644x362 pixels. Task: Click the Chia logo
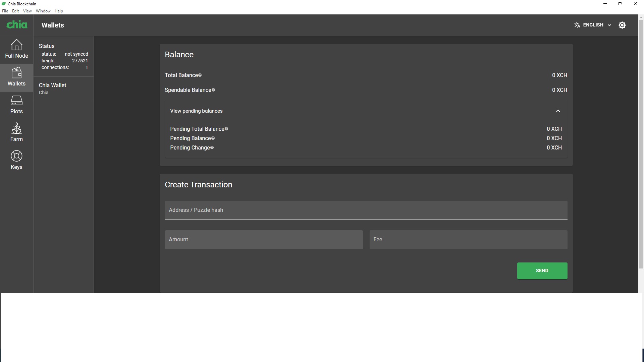click(x=17, y=25)
